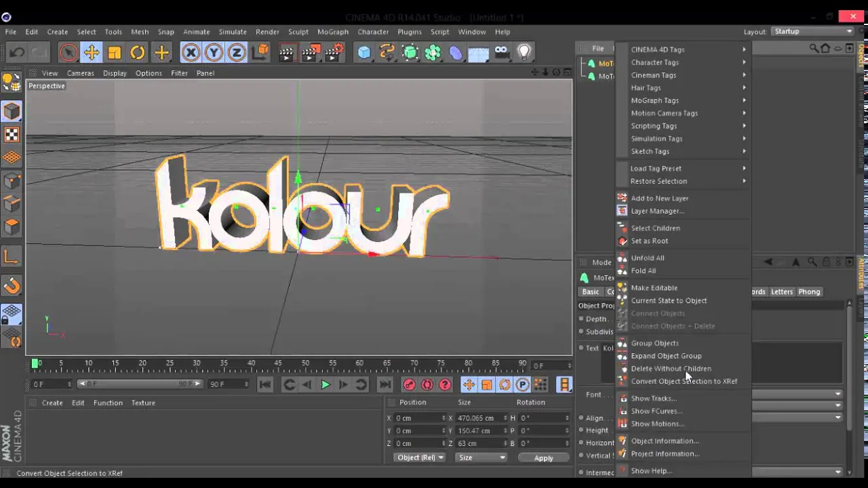
Task: Click the Undo arrow in the toolbar
Action: 17,52
